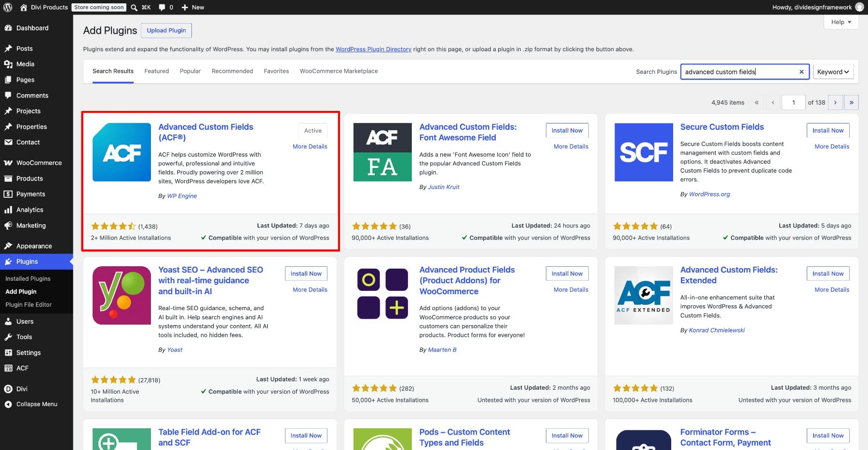
Task: Open the Keyword search type dropdown
Action: coord(833,72)
